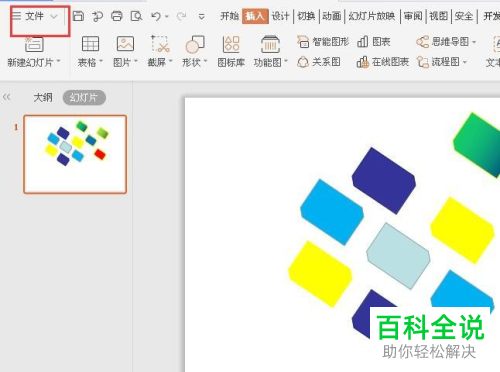Switch to the 开始 tab
The image size is (500, 372).
229,16
